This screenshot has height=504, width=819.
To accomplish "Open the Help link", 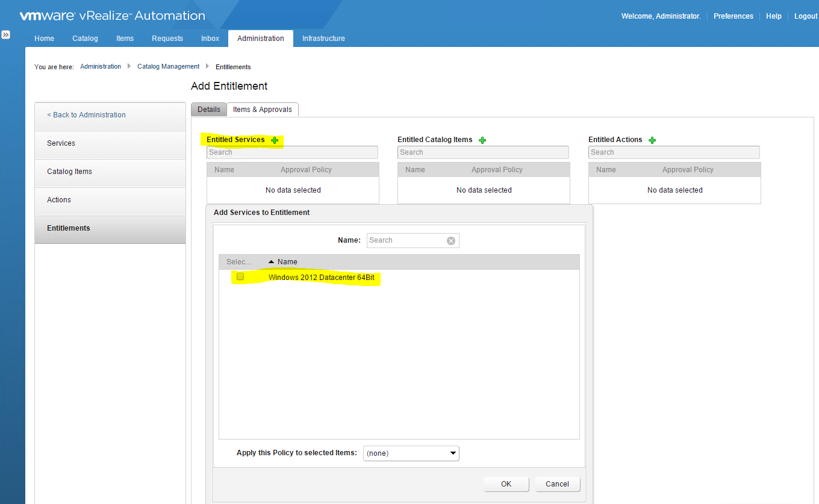I will (774, 16).
